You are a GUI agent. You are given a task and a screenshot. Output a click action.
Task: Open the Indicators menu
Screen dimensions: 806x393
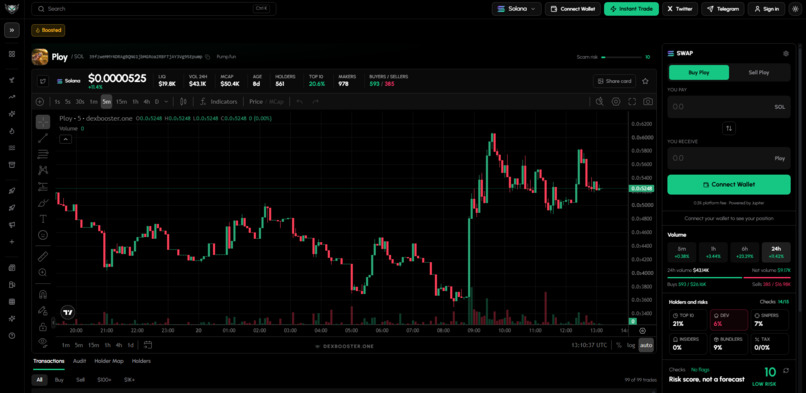[x=219, y=102]
